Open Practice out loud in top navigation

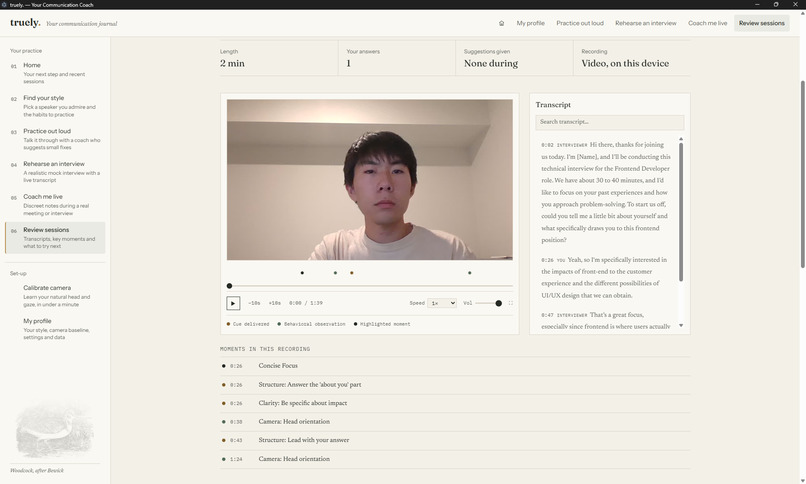[x=580, y=23]
